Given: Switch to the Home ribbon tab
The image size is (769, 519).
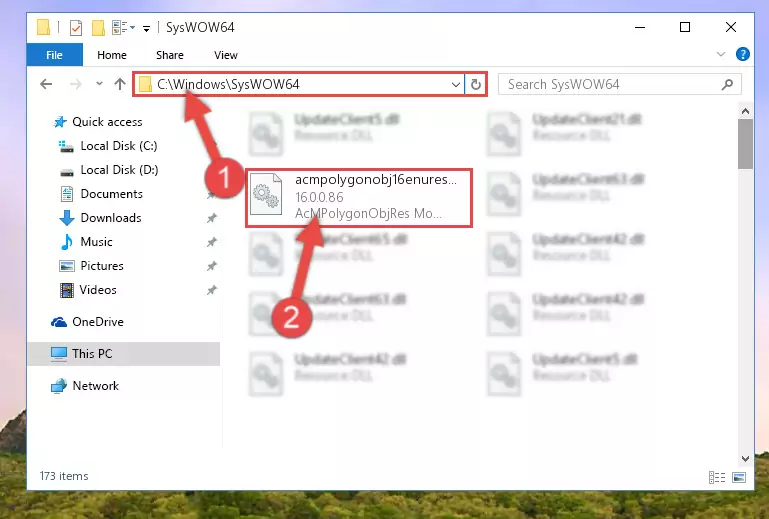Looking at the screenshot, I should click(x=112, y=55).
